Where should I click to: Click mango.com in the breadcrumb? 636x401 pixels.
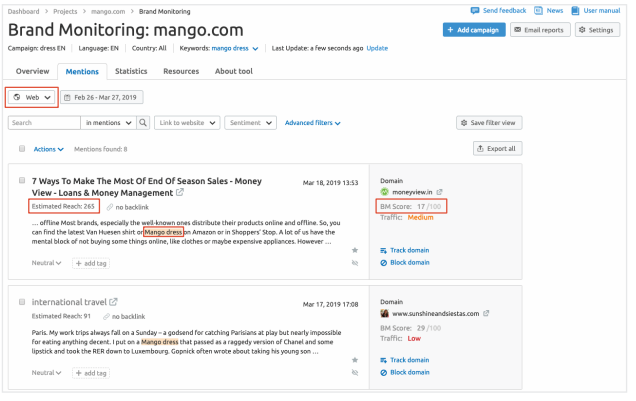pos(108,12)
